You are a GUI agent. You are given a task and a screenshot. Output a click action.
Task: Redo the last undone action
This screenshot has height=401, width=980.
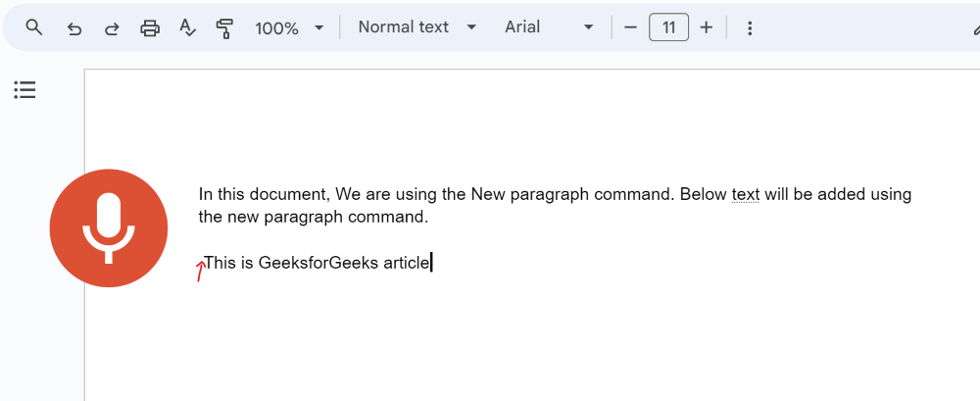(112, 28)
